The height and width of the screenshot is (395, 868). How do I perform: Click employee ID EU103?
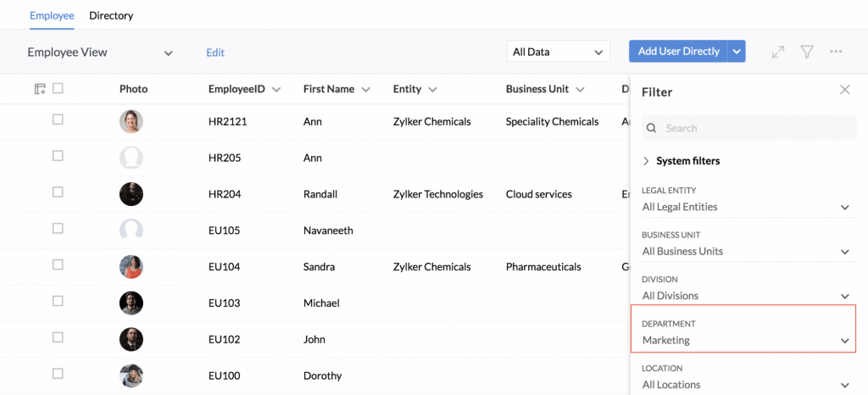click(x=224, y=303)
